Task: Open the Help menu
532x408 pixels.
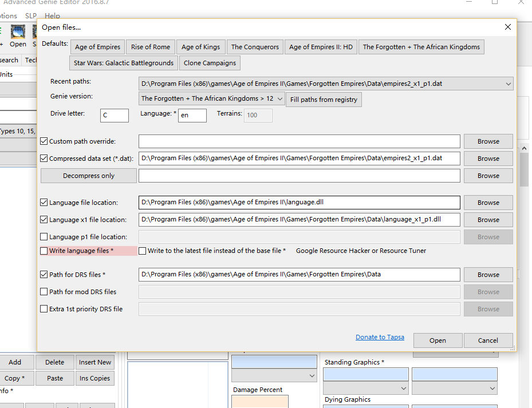Action: click(52, 16)
